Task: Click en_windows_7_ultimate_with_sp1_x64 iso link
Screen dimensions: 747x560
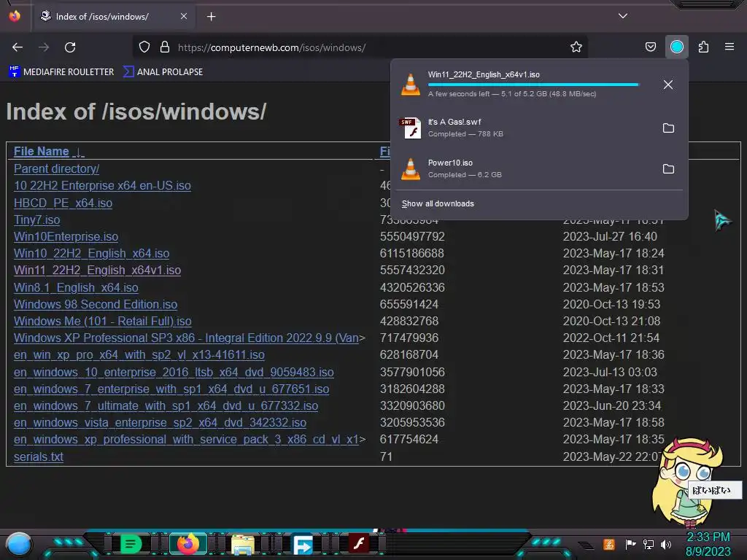Action: click(x=166, y=405)
